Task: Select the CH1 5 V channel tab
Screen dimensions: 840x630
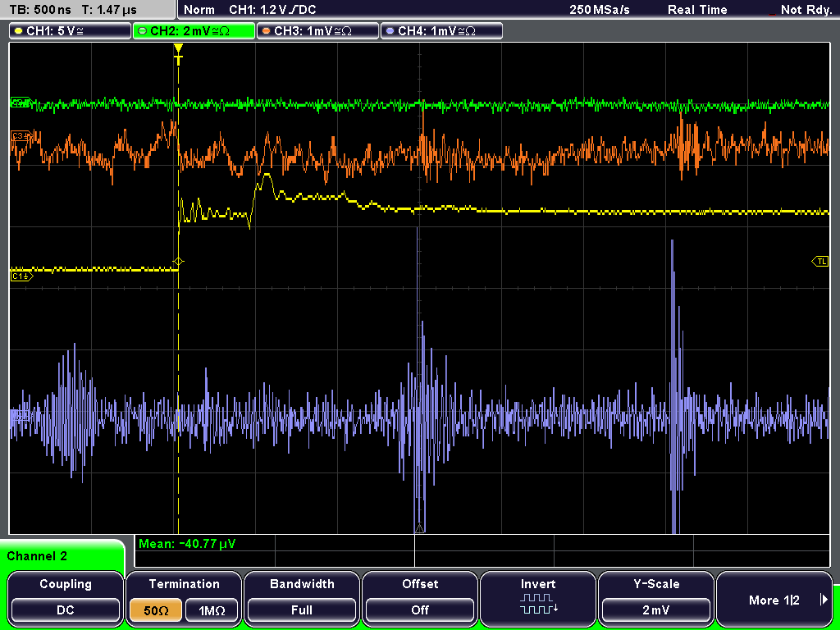Action: coord(71,31)
